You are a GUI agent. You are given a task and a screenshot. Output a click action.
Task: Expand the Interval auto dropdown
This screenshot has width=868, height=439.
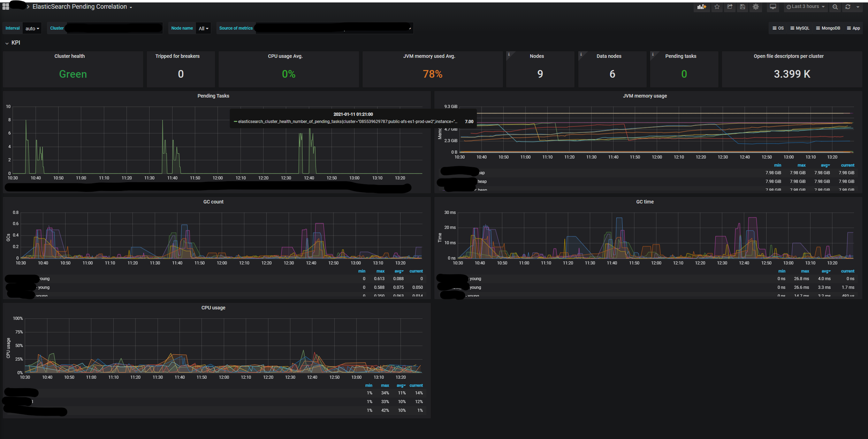click(32, 29)
